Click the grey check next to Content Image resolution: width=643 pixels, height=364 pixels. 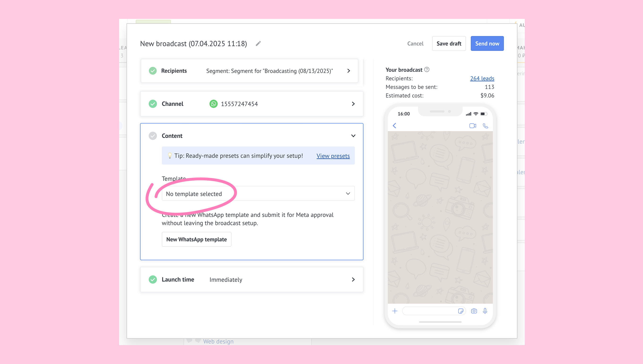(153, 136)
